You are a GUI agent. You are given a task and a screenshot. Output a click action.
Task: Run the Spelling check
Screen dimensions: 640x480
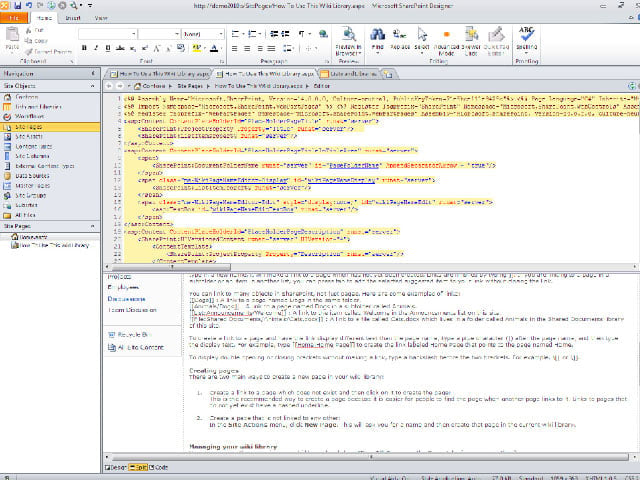click(x=526, y=39)
